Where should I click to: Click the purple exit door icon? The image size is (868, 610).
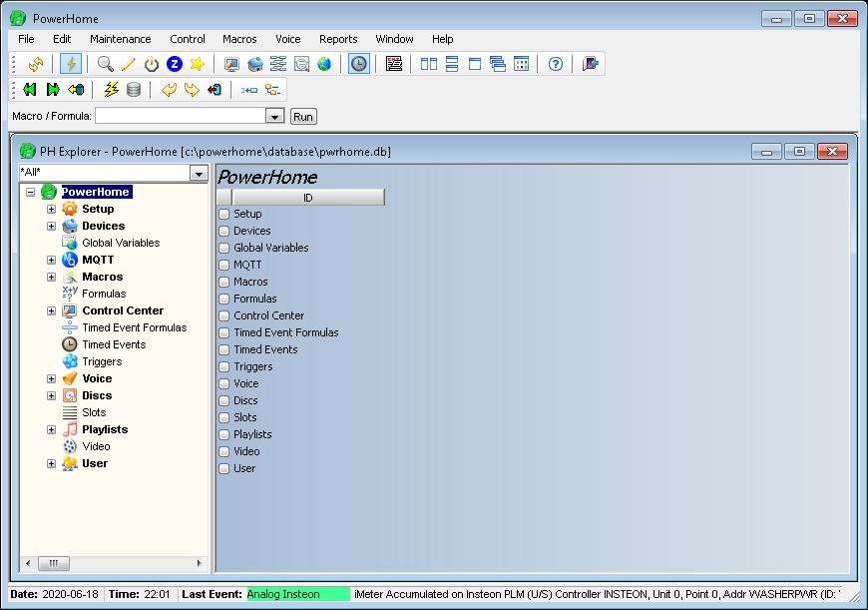coord(590,64)
